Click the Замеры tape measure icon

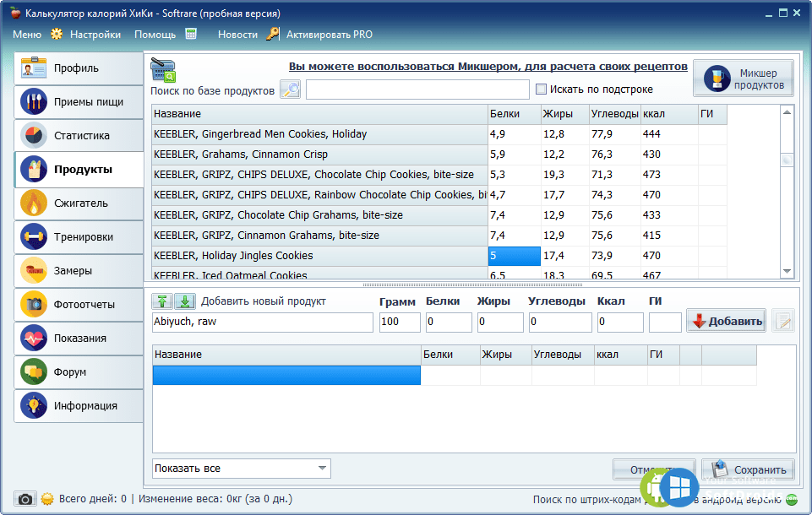pos(34,271)
